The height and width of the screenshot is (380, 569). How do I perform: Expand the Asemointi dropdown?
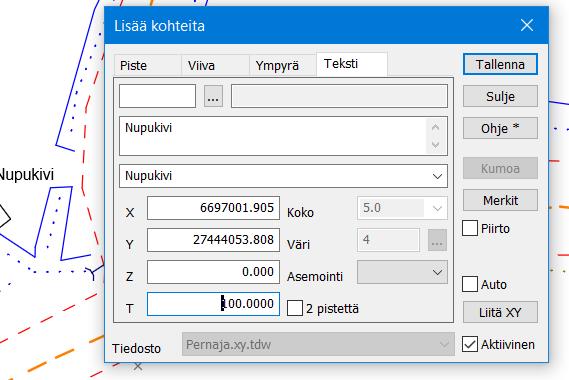pos(402,272)
